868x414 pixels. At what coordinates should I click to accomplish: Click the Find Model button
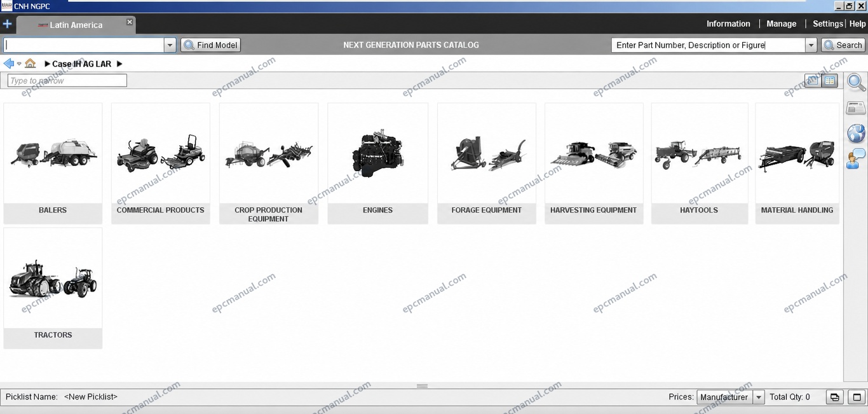click(x=211, y=45)
